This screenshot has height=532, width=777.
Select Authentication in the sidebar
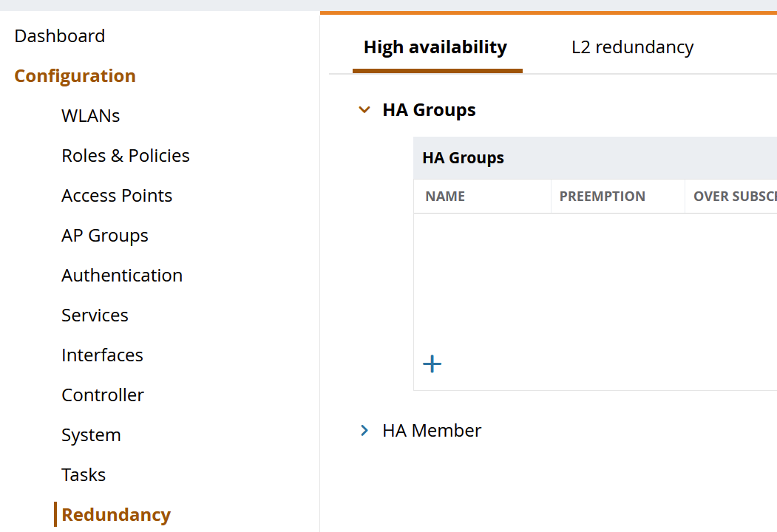pyautogui.click(x=122, y=275)
